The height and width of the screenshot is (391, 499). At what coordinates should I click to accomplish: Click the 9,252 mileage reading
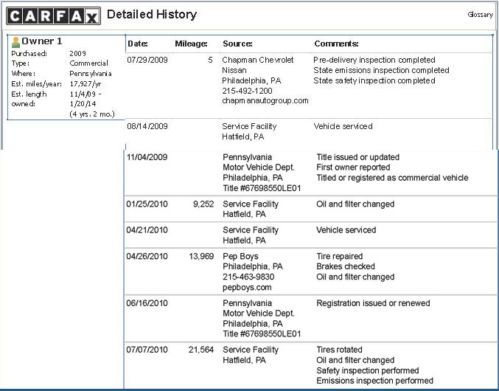203,204
